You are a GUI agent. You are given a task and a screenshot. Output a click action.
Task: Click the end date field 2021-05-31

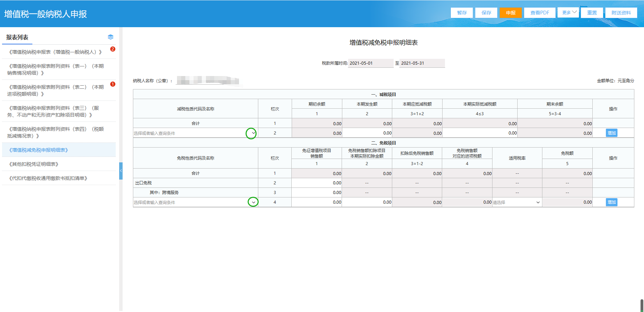(x=422, y=63)
